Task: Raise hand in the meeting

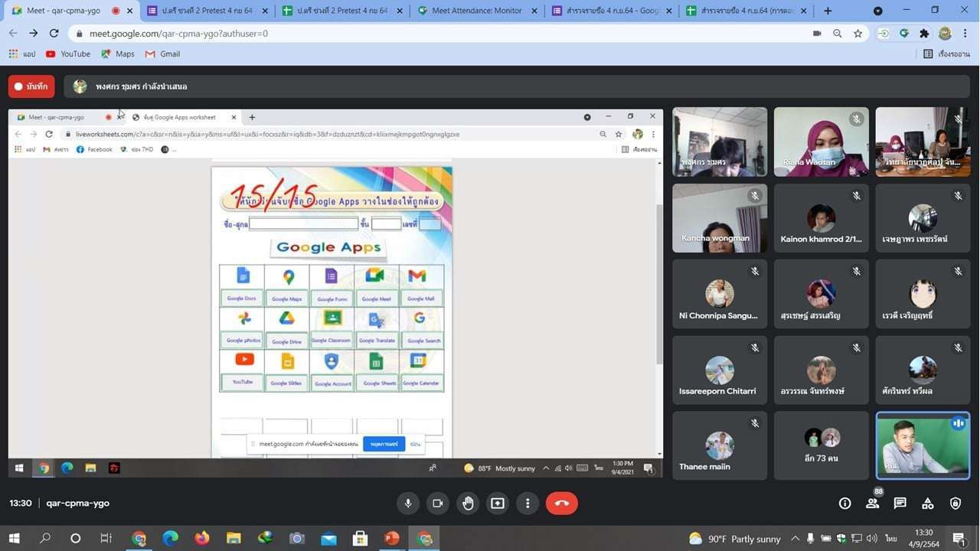Action: click(468, 503)
